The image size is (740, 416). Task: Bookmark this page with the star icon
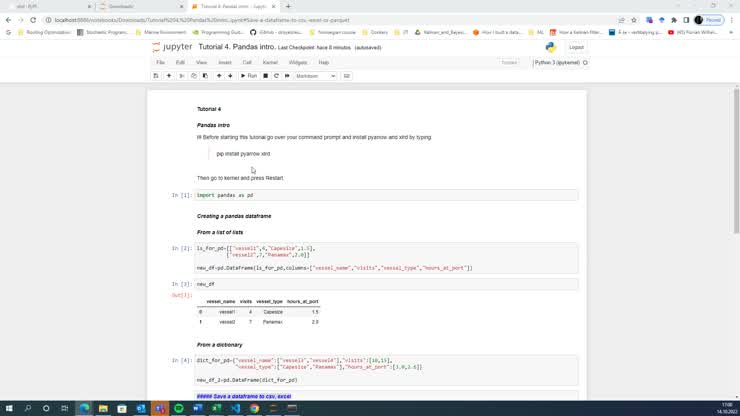(x=634, y=20)
